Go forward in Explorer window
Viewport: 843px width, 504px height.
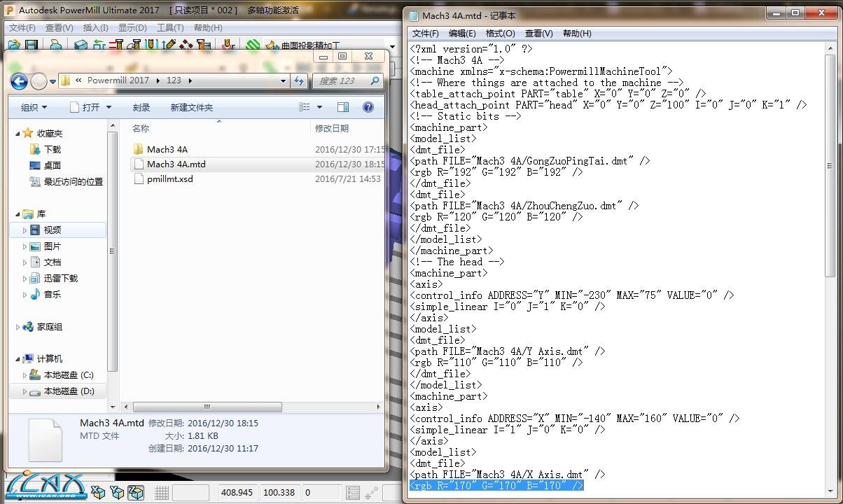pos(39,81)
